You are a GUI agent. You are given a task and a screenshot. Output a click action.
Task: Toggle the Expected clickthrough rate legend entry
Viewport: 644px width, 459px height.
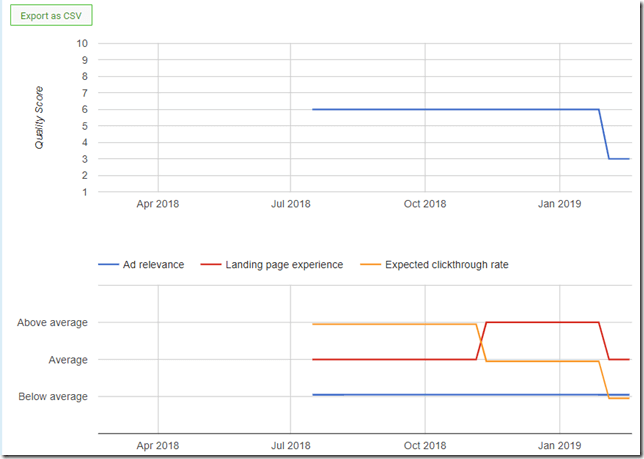point(448,265)
